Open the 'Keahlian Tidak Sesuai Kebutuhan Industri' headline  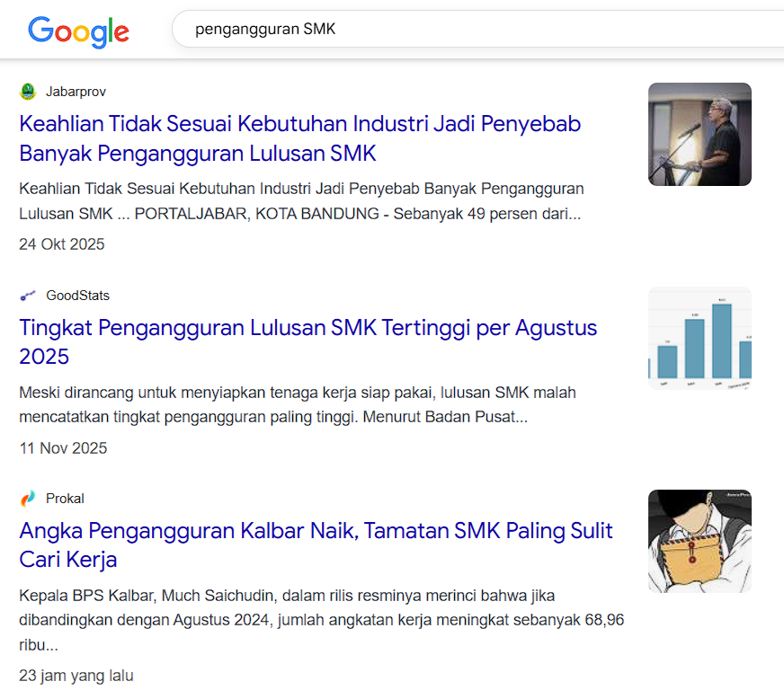point(300,138)
